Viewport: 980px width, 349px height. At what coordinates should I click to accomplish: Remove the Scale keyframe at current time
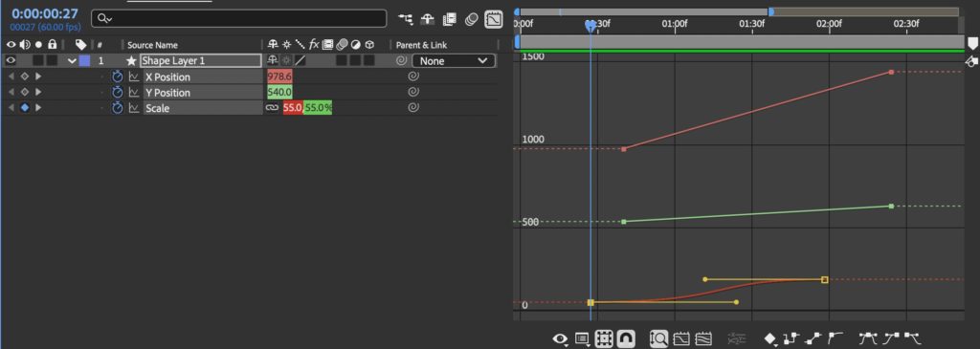24,107
